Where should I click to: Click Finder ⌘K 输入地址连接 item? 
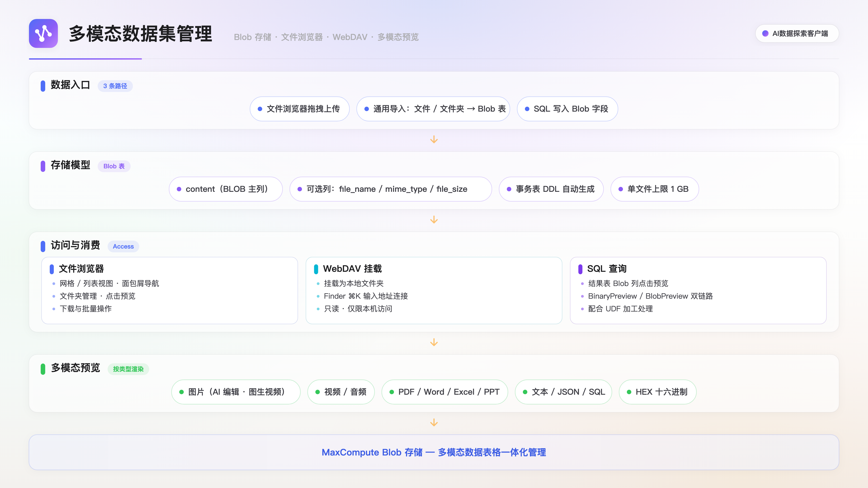click(366, 296)
